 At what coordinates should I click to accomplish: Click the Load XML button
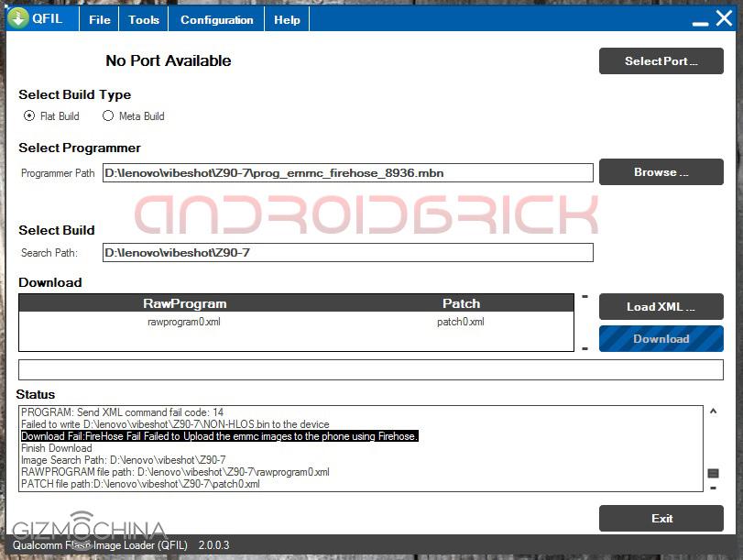click(661, 307)
